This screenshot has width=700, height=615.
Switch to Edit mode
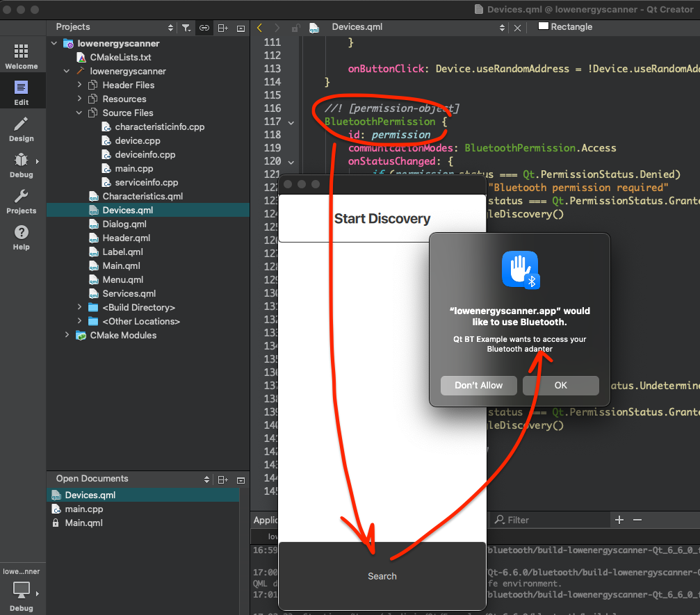click(x=22, y=92)
